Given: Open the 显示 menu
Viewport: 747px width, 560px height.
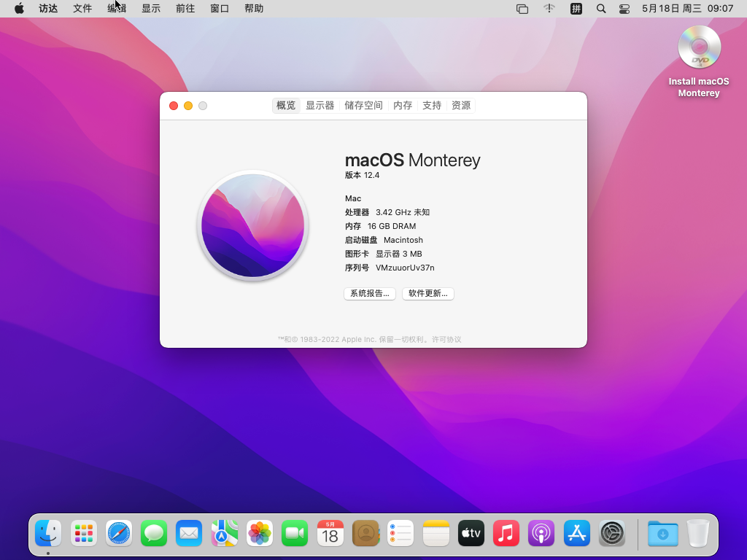Looking at the screenshot, I should pos(151,9).
